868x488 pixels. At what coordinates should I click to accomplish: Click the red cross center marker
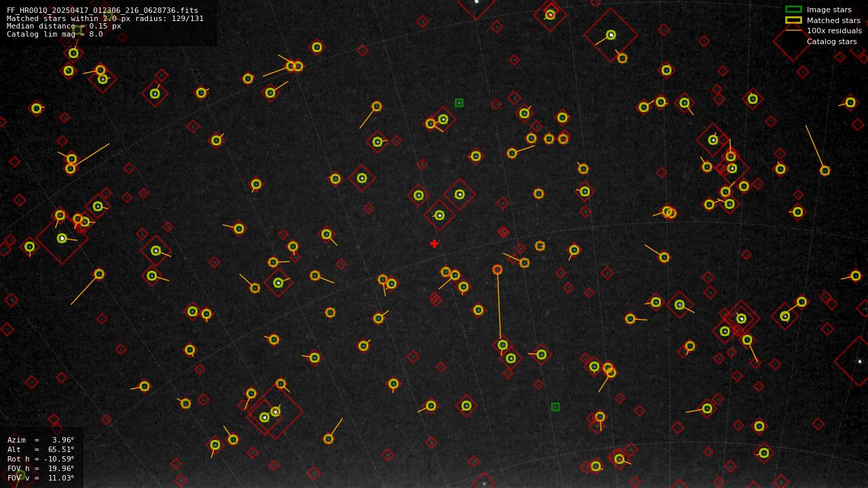434,244
